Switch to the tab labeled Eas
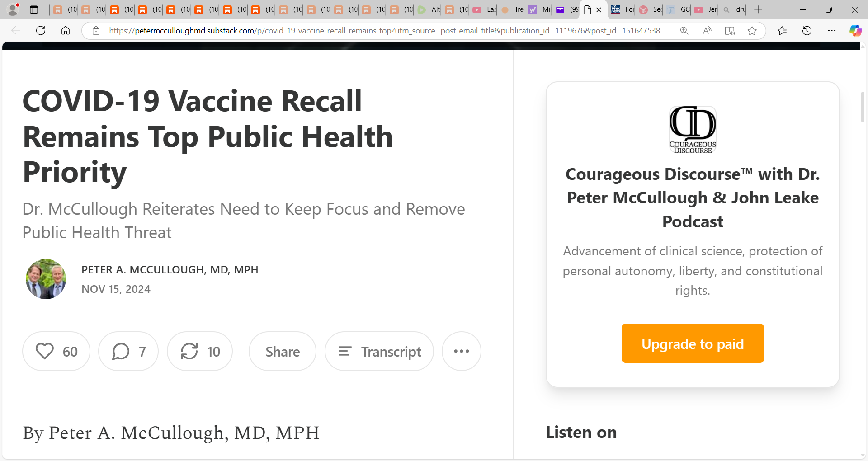The width and height of the screenshot is (868, 461). [484, 9]
